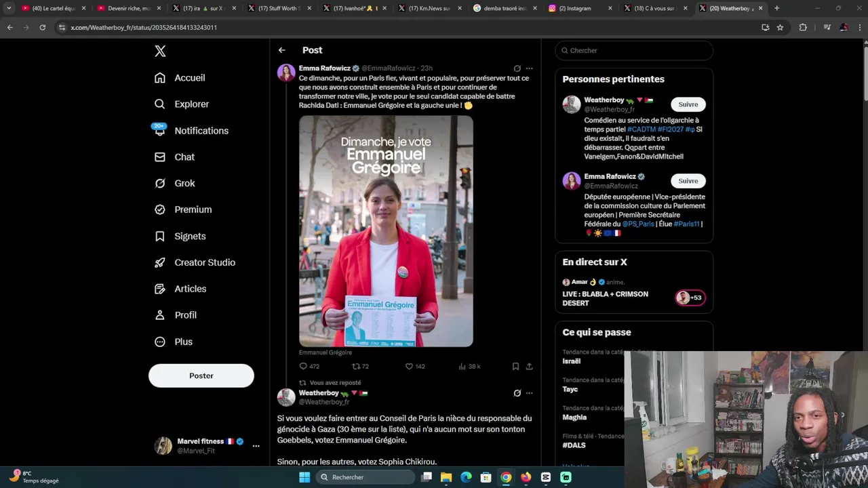The image size is (868, 488).
Task: Switch to the Le cartel YouTube tab
Action: coord(53,8)
